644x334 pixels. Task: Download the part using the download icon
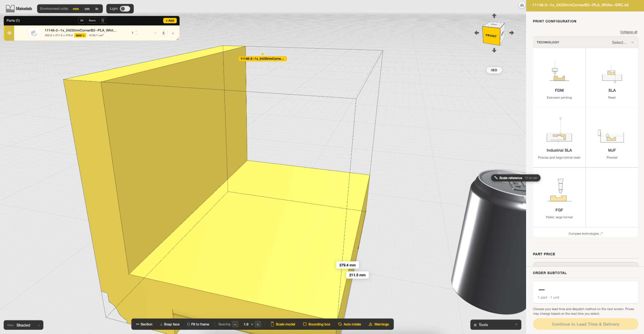click(x=163, y=33)
